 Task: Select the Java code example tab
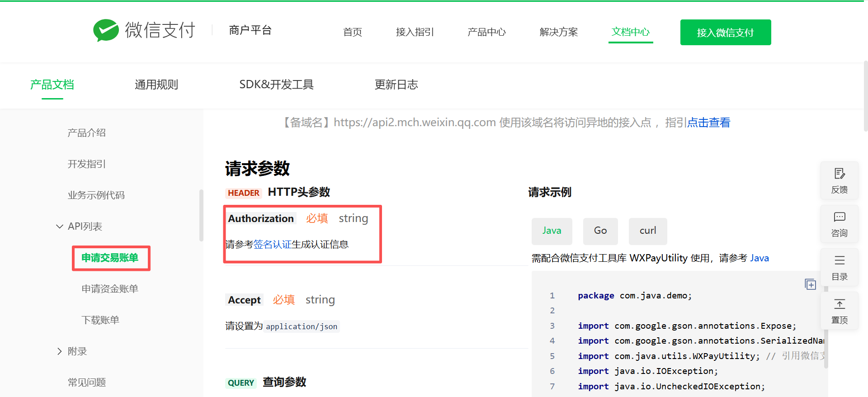click(x=552, y=231)
